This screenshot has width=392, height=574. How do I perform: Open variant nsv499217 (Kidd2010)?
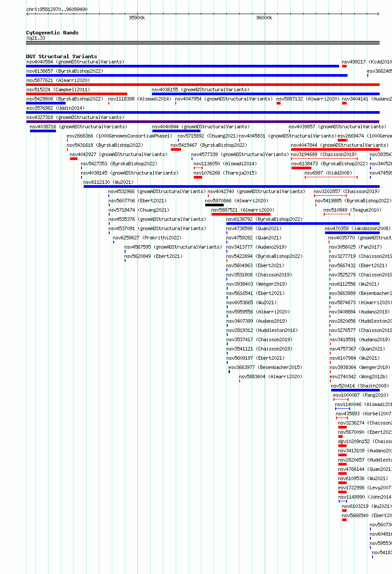(x=367, y=62)
